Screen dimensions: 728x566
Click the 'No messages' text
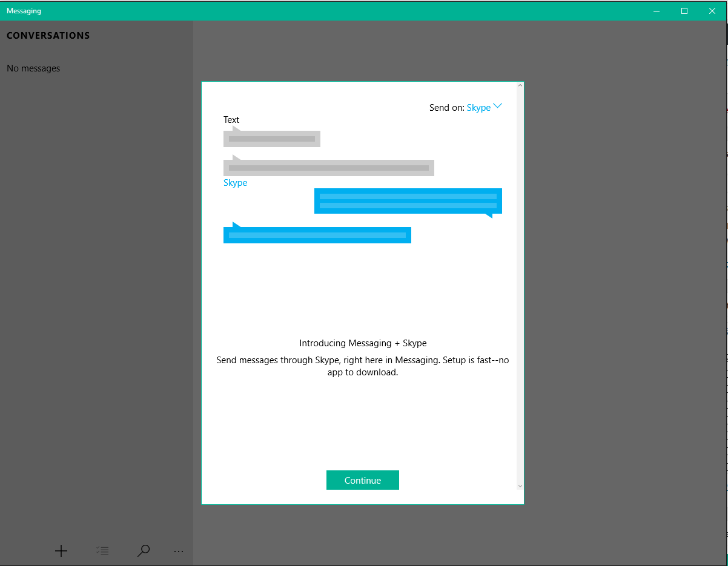[33, 68]
